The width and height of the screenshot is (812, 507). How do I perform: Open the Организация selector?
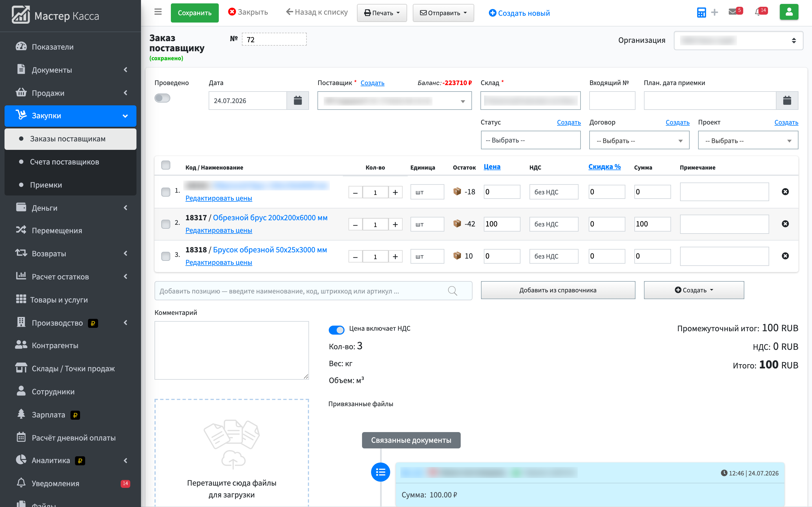tap(738, 41)
